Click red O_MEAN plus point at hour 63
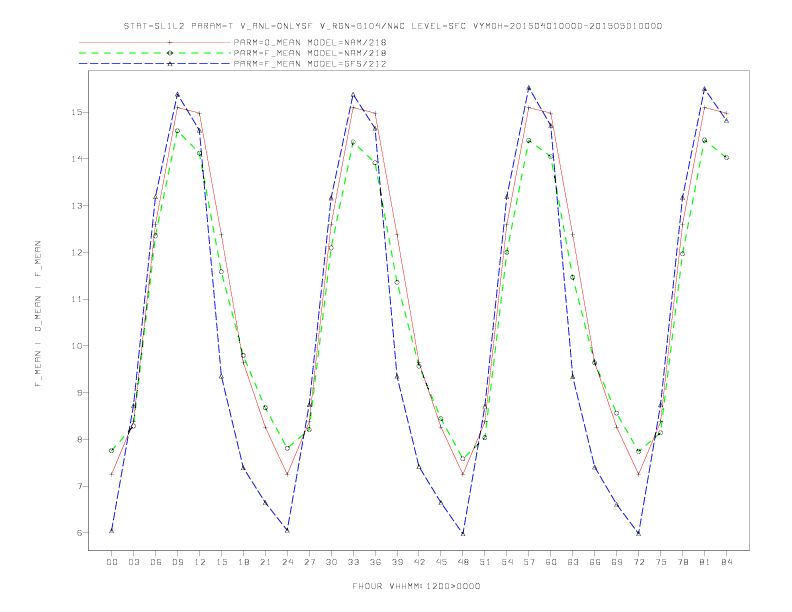Image resolution: width=792 pixels, height=612 pixels. point(573,234)
